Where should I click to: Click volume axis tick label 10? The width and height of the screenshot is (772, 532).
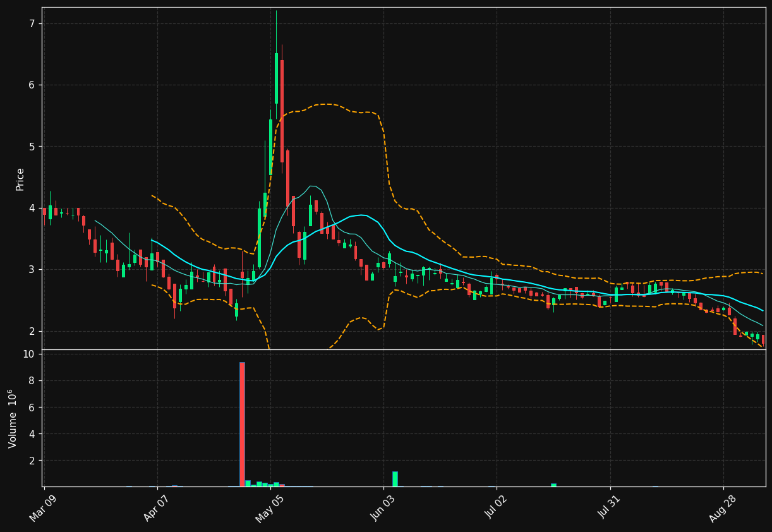coord(28,354)
